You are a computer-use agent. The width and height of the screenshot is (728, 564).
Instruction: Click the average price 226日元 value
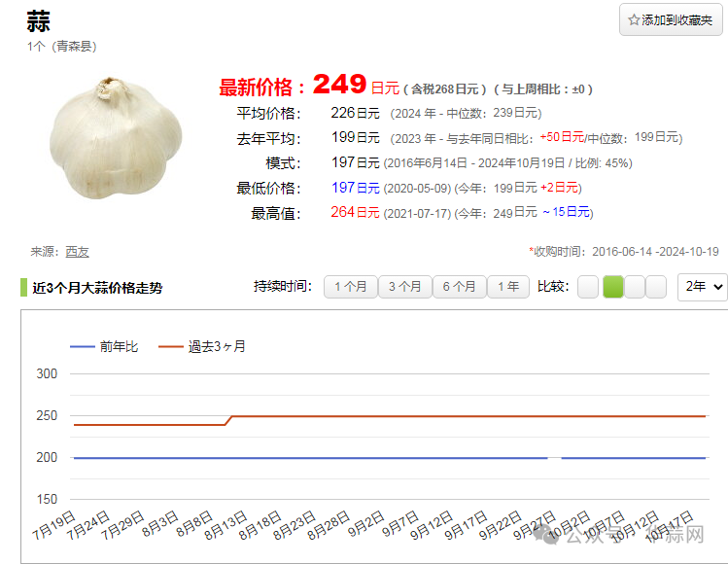pyautogui.click(x=355, y=113)
